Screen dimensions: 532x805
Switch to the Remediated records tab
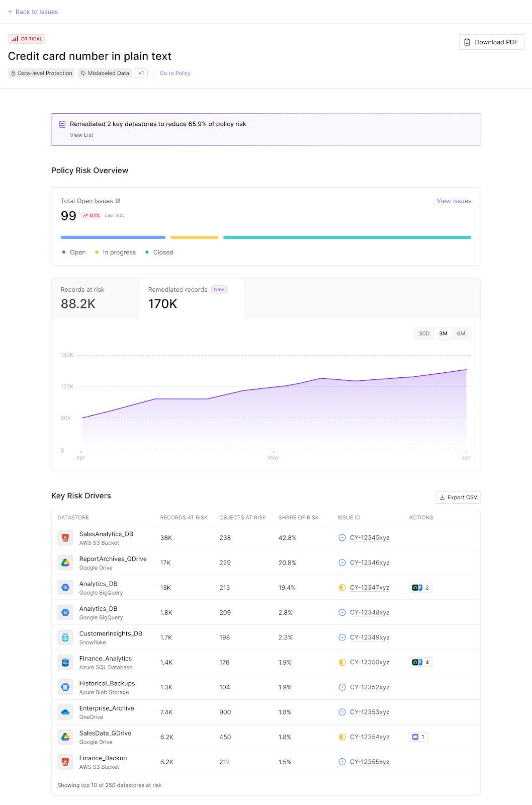point(192,297)
